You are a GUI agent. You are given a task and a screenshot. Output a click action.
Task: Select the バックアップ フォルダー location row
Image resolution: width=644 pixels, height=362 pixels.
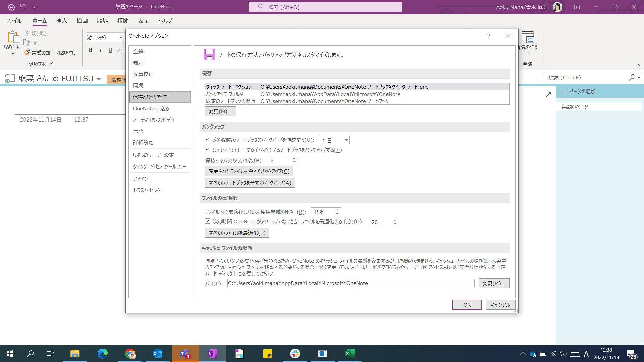pos(357,94)
